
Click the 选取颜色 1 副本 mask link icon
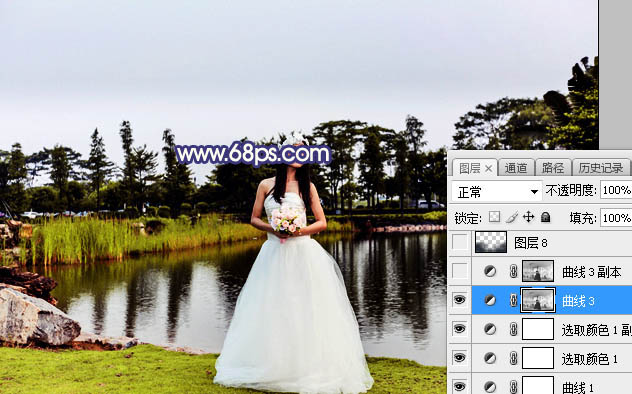point(513,329)
